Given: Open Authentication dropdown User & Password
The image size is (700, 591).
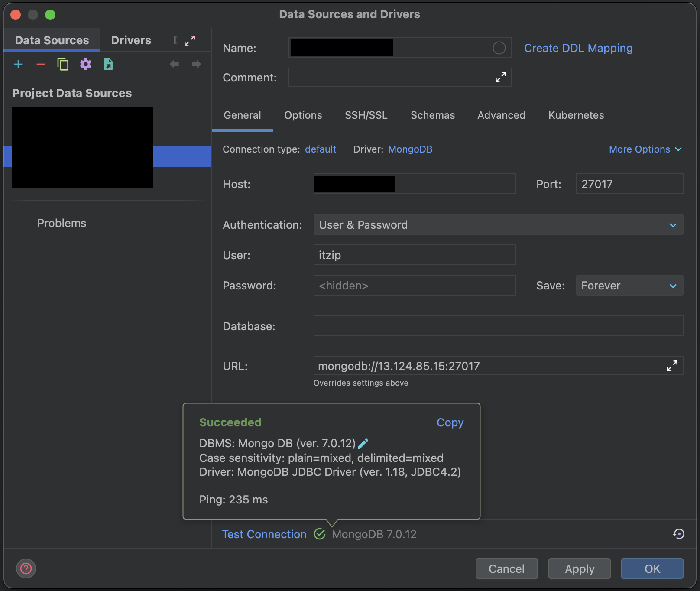Looking at the screenshot, I should [x=498, y=225].
